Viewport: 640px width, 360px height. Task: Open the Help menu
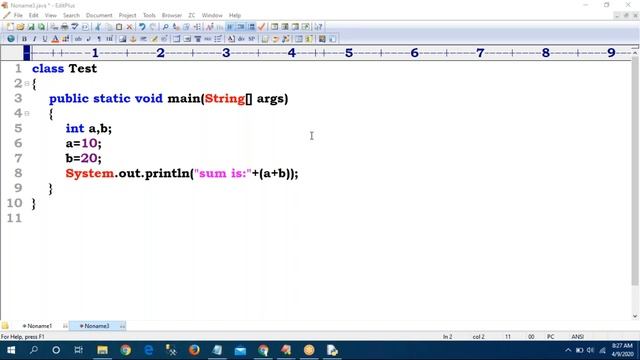(235, 16)
